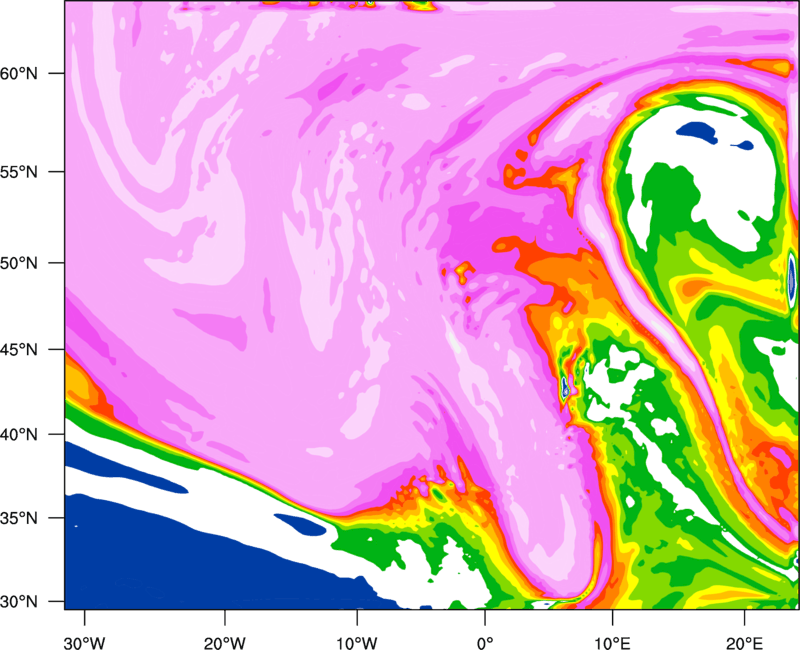Click the 45°N latitude label
This screenshot has width=800, height=650.
click(x=19, y=349)
